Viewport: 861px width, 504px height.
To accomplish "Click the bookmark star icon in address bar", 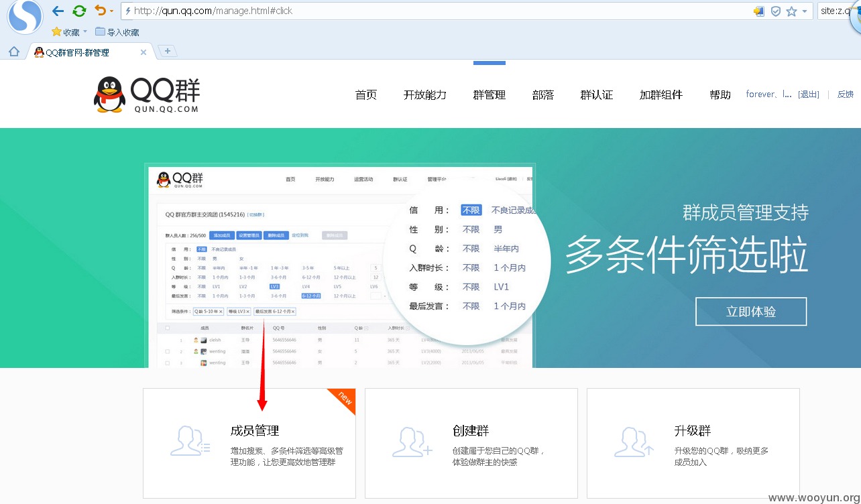I will 791,11.
